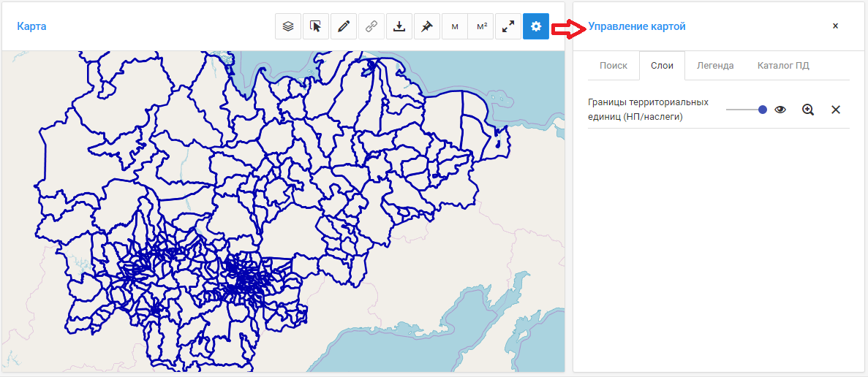Screen dimensions: 868x377
Task: Click the download map icon
Action: click(x=399, y=26)
